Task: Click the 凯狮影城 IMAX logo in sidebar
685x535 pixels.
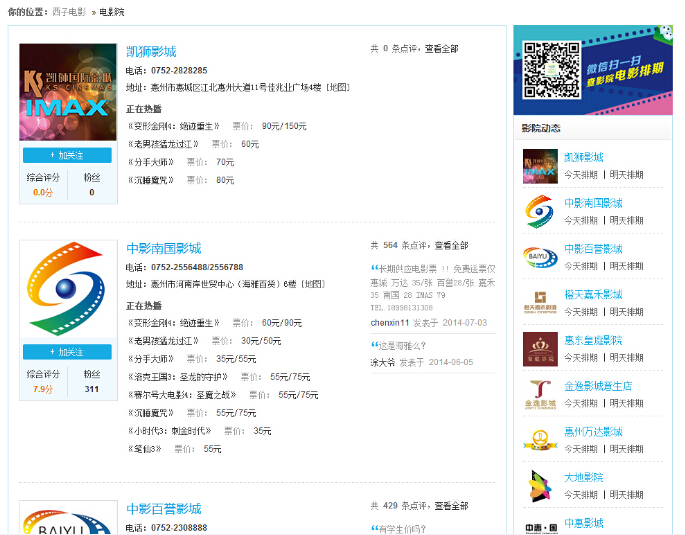Action: [x=540, y=166]
